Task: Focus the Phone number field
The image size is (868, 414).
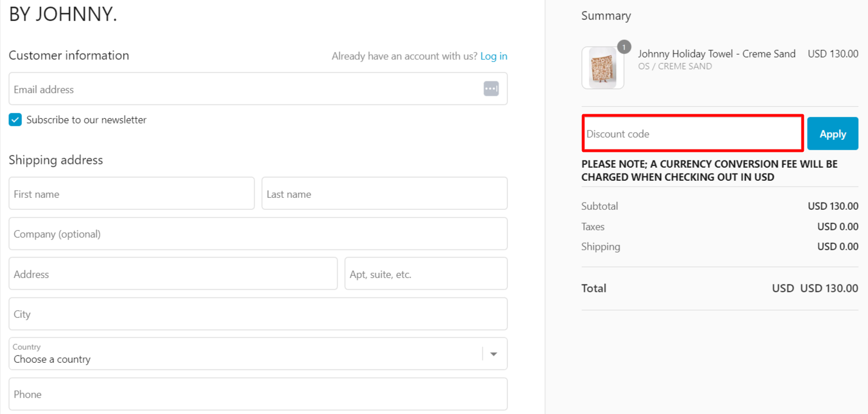Action: tap(258, 394)
